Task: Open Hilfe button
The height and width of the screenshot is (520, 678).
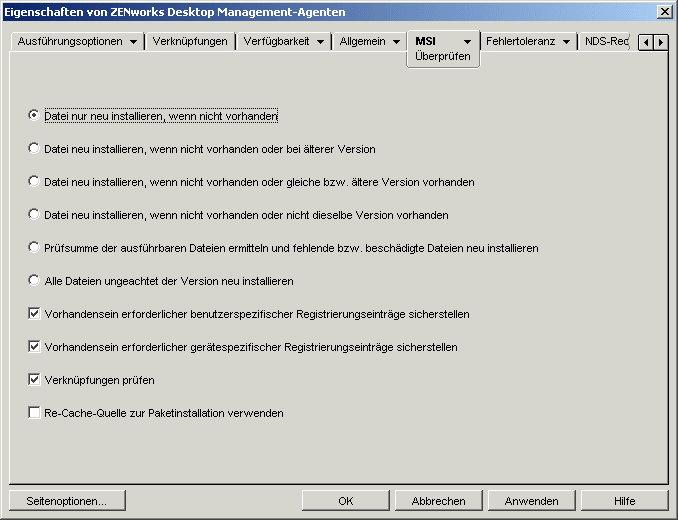Action: [624, 501]
